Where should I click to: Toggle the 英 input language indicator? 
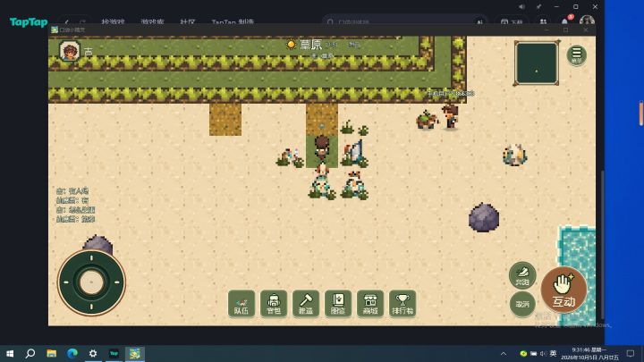pyautogui.click(x=554, y=353)
